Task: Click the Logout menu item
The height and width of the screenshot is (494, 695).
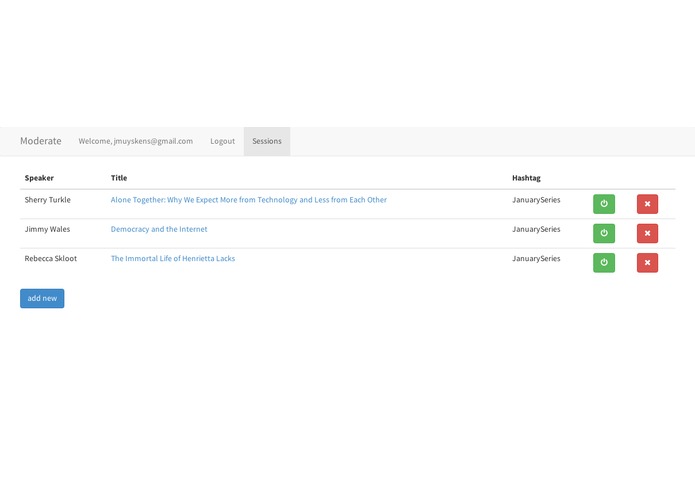Action: click(x=223, y=141)
